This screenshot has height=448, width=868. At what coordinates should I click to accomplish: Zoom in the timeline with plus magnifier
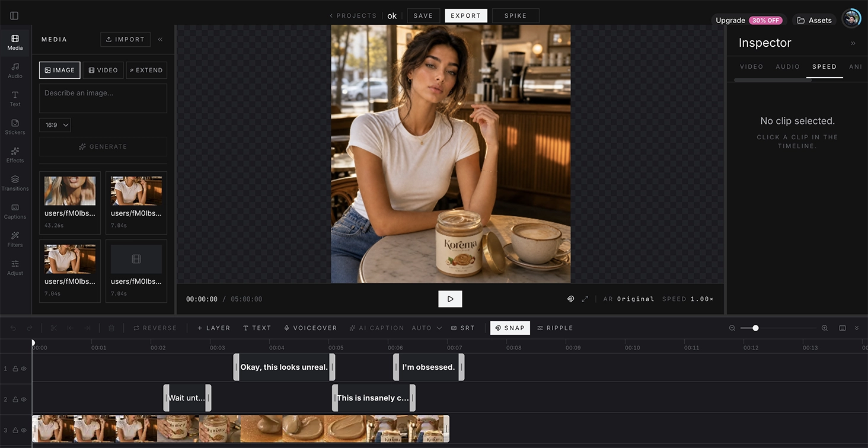pyautogui.click(x=825, y=328)
